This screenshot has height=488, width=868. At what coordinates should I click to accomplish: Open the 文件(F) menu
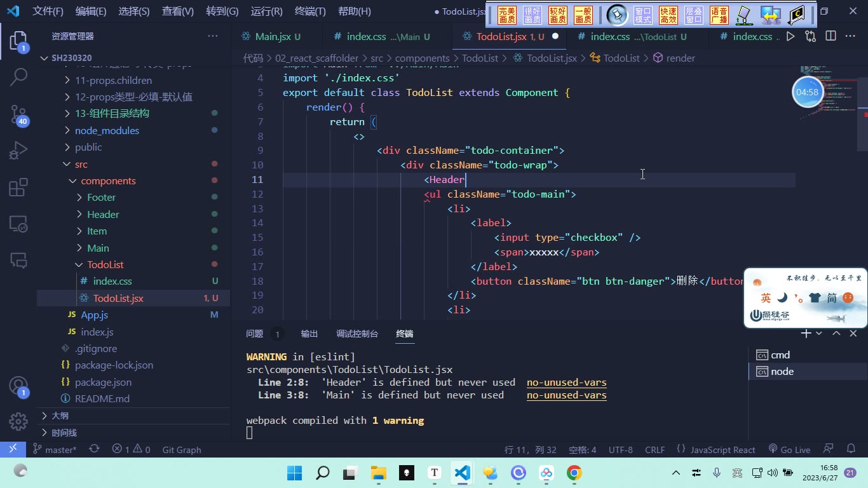click(x=48, y=11)
